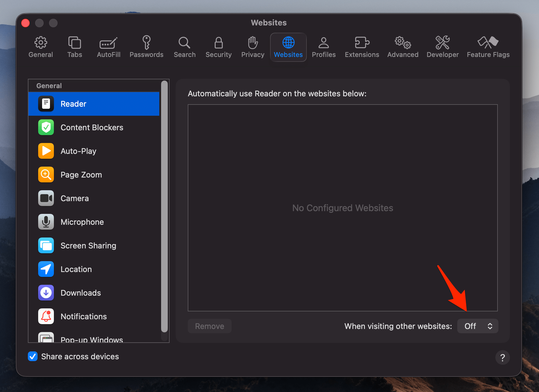Open the Profiles person icon pane
Viewport: 539px width, 392px height.
(324, 47)
